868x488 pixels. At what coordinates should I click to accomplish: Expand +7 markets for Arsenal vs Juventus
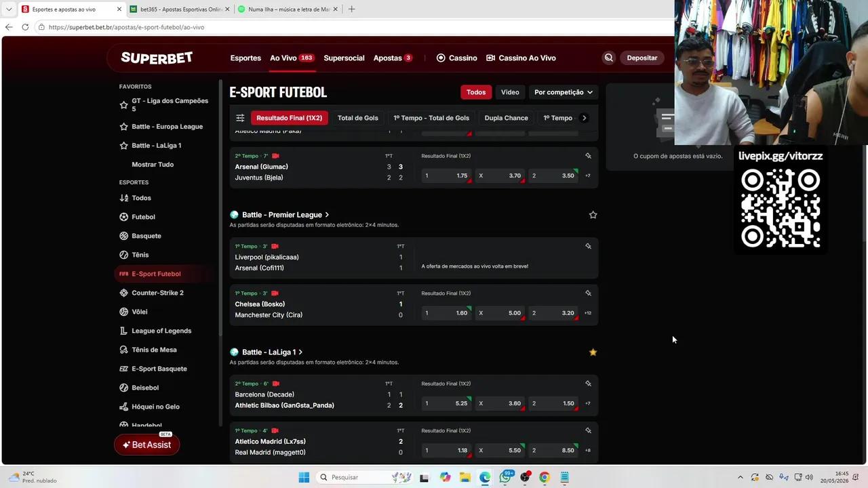tap(587, 176)
